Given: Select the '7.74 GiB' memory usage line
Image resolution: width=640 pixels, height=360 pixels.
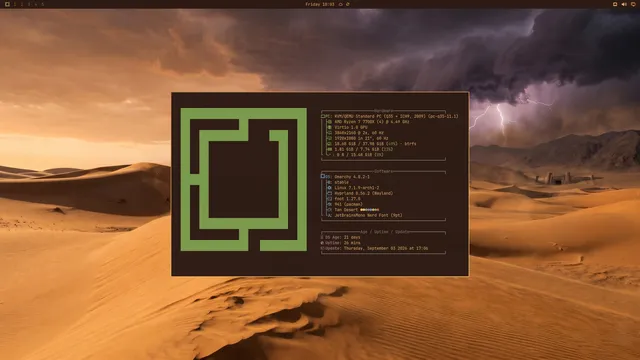Looking at the screenshot, I should click(364, 149).
